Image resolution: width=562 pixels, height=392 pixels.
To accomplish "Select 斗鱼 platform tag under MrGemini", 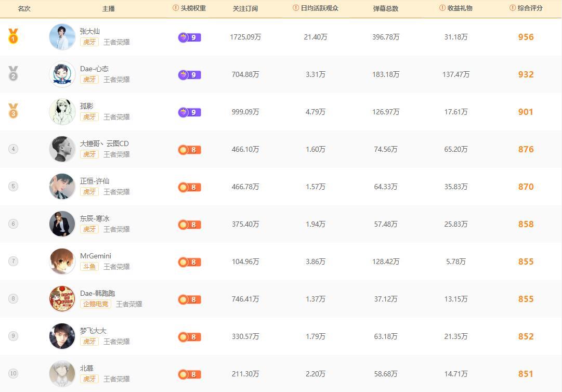I will (x=89, y=267).
